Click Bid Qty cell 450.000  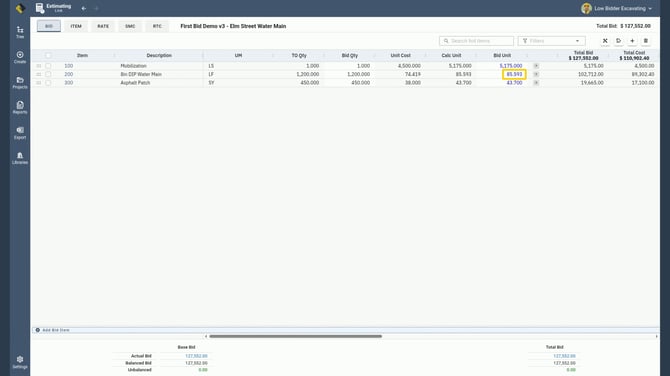(x=361, y=82)
